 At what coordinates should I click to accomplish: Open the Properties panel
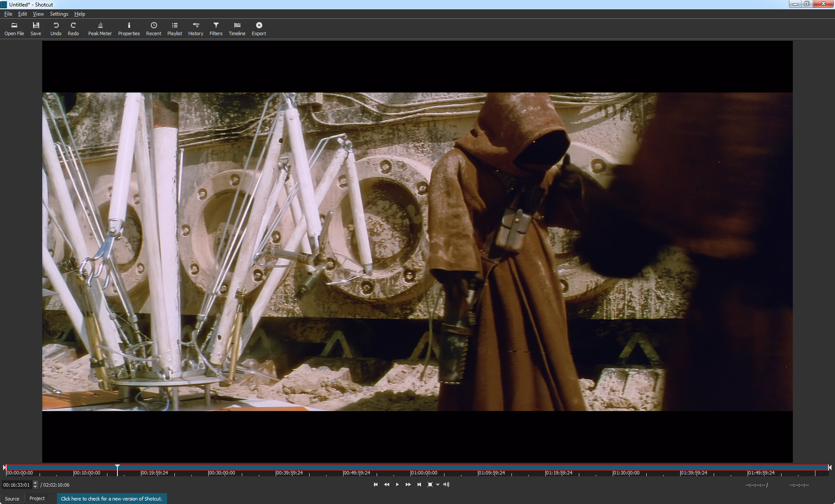pos(129,29)
